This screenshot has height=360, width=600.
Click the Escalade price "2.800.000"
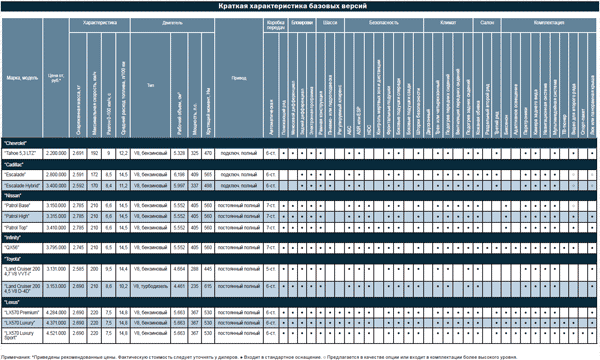56,175
